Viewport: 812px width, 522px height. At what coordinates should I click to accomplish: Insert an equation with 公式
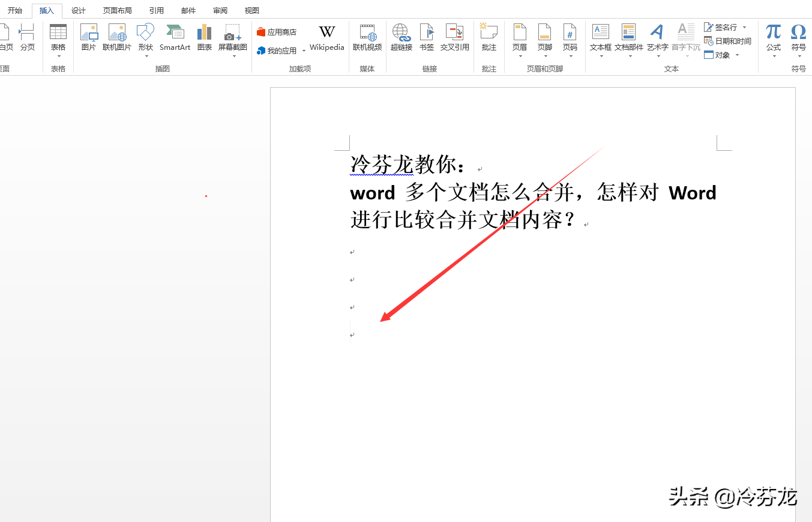click(774, 41)
